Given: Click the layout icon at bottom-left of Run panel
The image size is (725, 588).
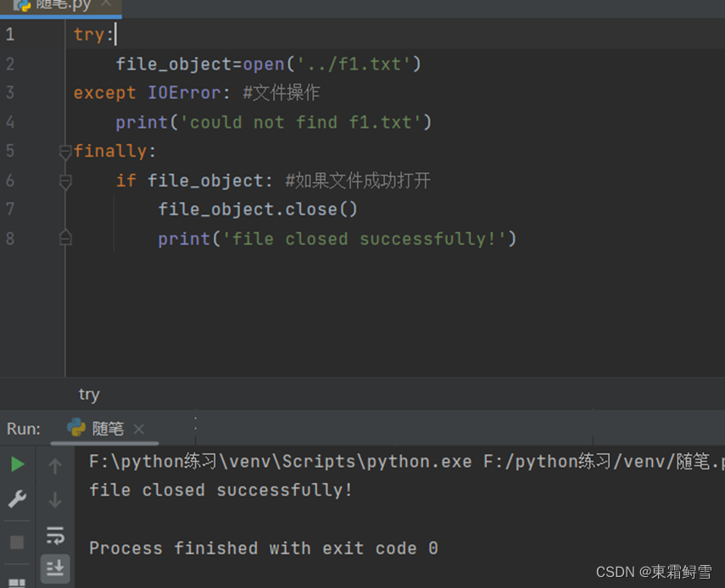Looking at the screenshot, I should (x=17, y=584).
